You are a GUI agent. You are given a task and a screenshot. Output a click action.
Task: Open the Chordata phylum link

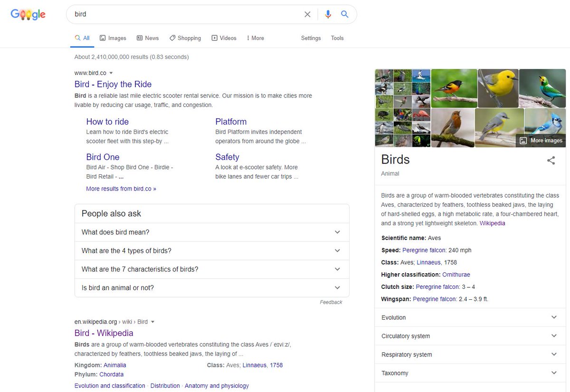[112, 374]
